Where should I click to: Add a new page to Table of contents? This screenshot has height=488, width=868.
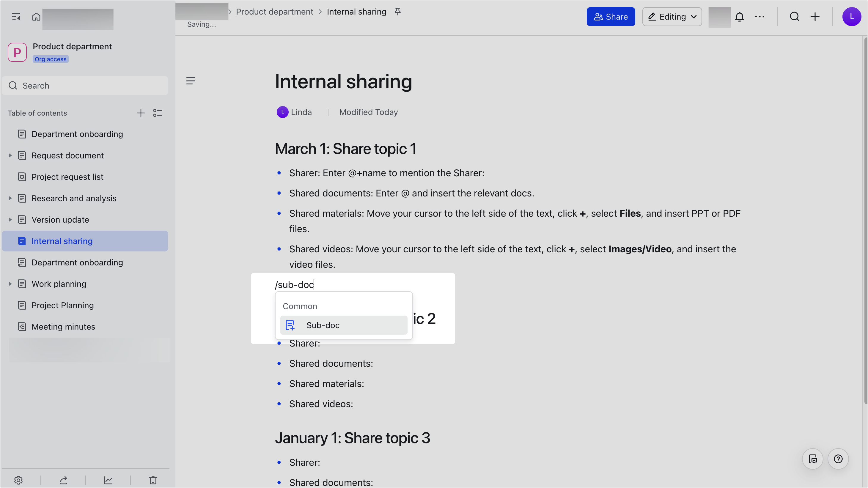(x=141, y=113)
